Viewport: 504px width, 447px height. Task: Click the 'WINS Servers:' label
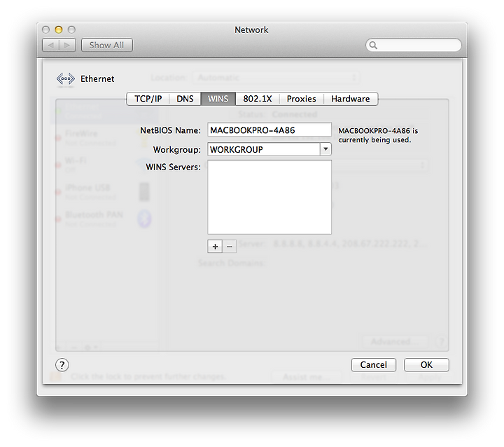tap(174, 167)
